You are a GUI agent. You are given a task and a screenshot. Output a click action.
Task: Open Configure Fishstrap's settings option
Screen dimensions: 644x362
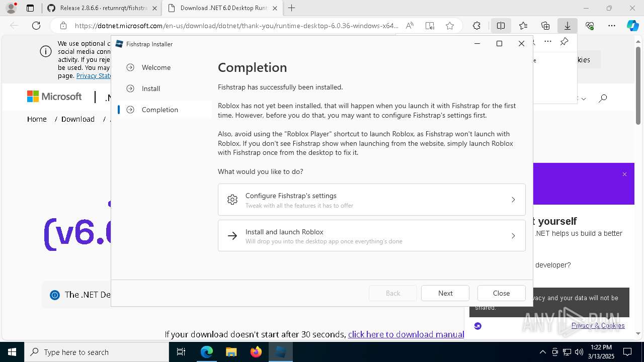pyautogui.click(x=371, y=200)
